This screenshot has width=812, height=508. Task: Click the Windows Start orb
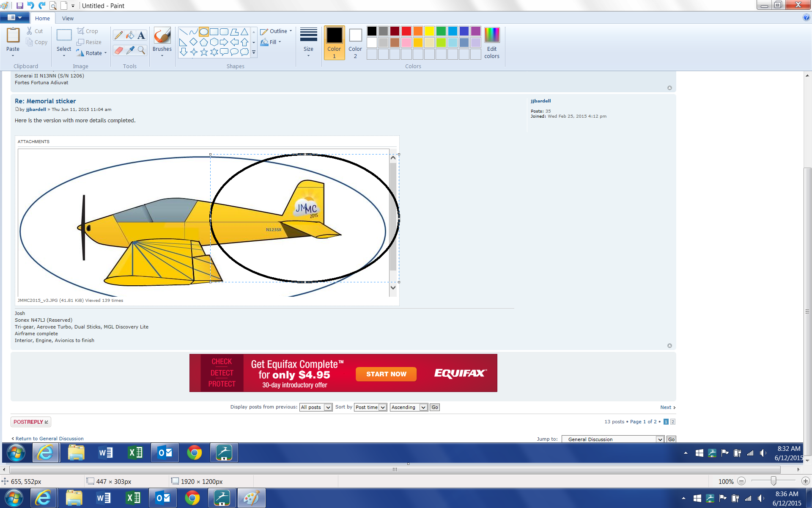[x=14, y=498]
